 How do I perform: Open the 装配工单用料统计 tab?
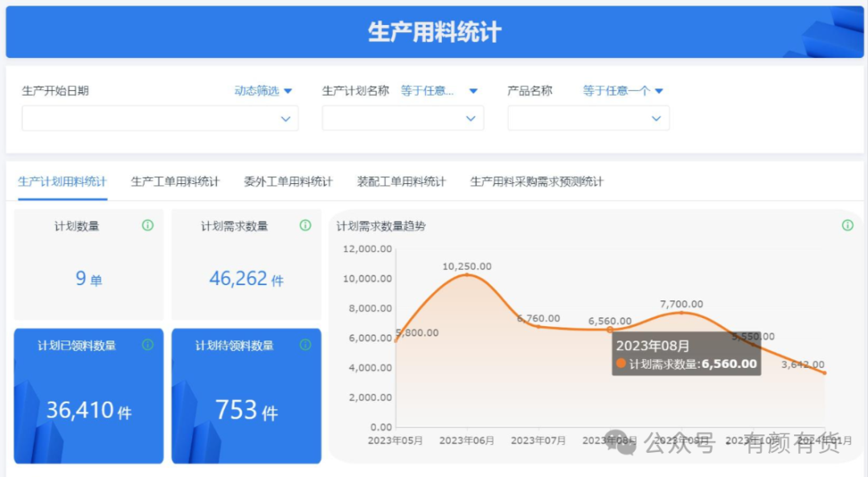point(401,181)
